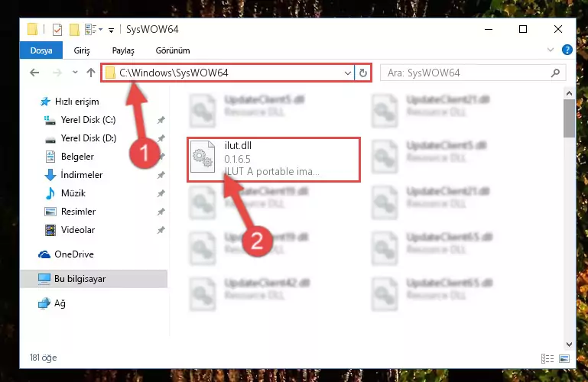The image size is (588, 382).
Task: Expand the ribbon with the chevron
Action: (x=550, y=50)
